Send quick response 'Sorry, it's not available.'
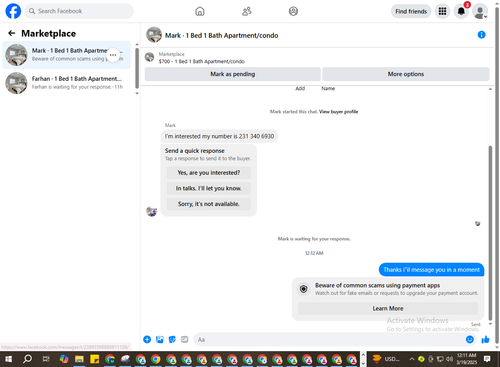500x367 pixels. tap(209, 204)
